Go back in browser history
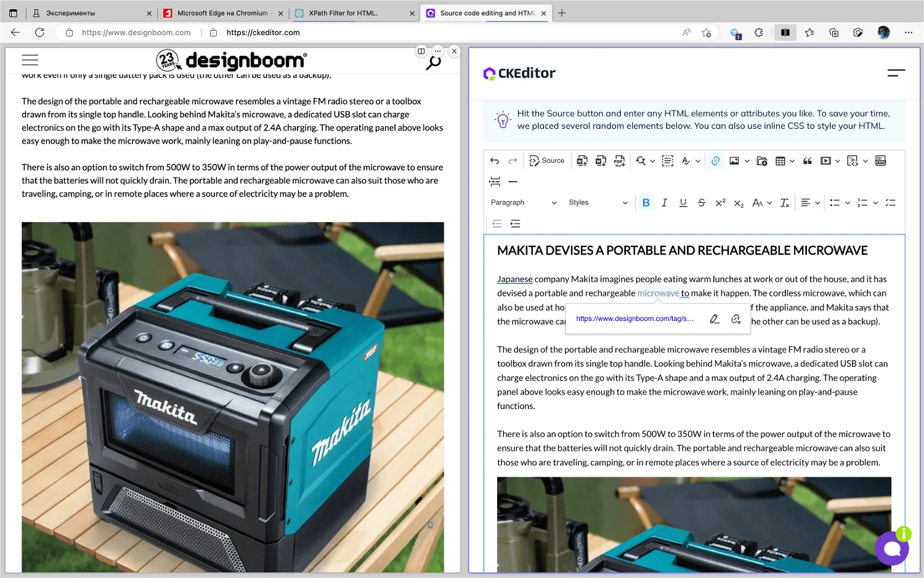This screenshot has height=578, width=924. tap(15, 33)
